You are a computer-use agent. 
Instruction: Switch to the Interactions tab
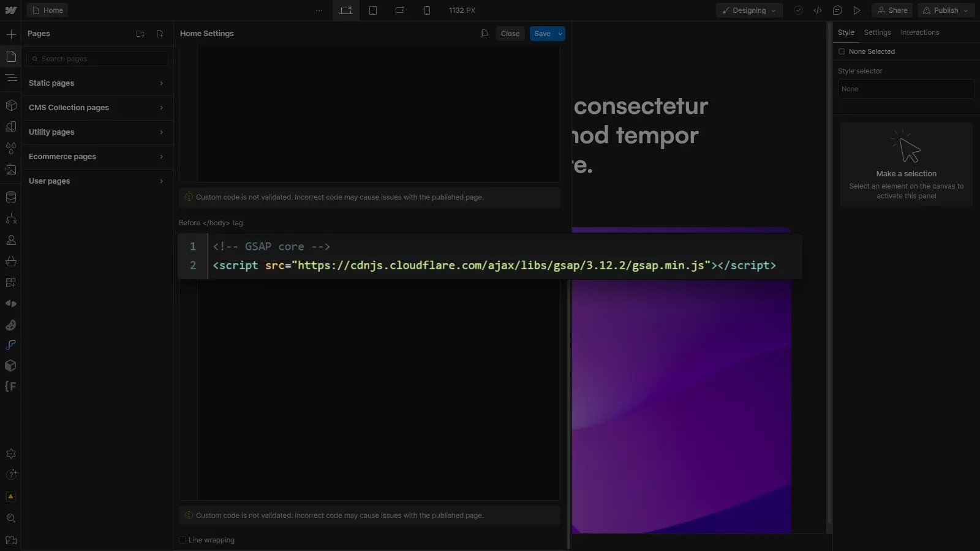[x=921, y=32]
